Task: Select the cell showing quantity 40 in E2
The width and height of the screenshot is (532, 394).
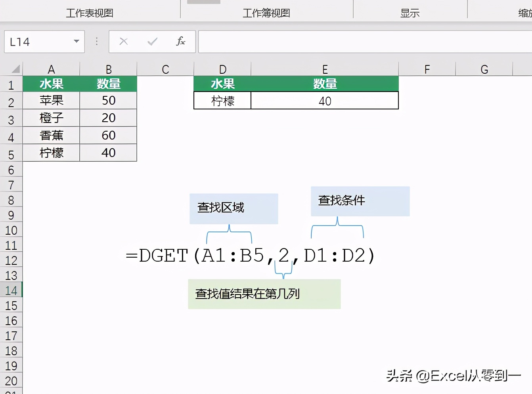Action: point(325,101)
